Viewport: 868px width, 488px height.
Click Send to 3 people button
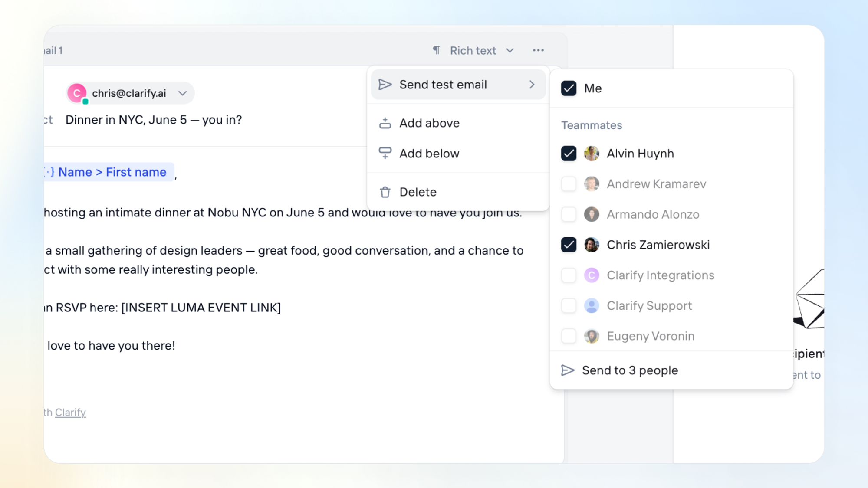(671, 370)
